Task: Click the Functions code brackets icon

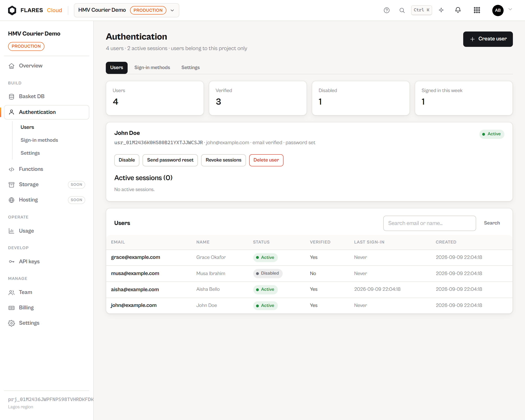Action: pos(12,169)
